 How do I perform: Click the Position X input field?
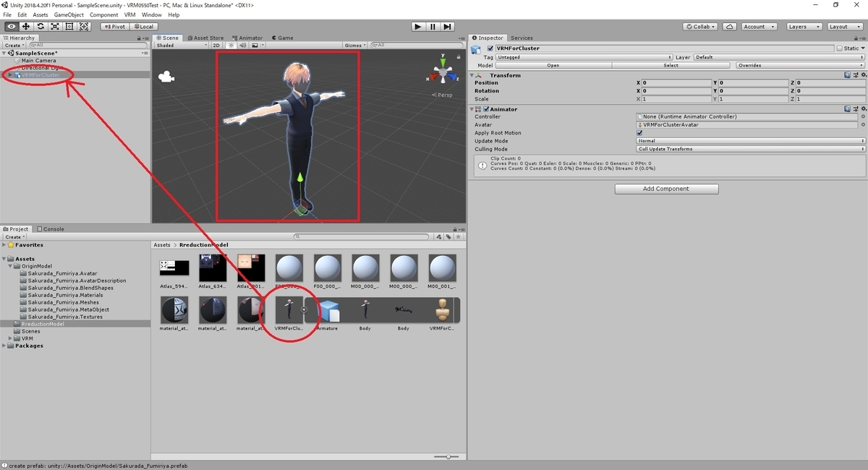coord(676,83)
